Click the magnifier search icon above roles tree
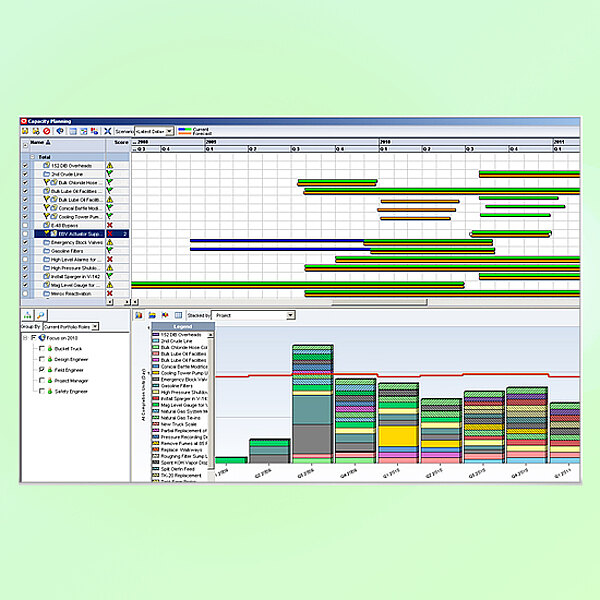600x600 pixels. tap(42, 315)
